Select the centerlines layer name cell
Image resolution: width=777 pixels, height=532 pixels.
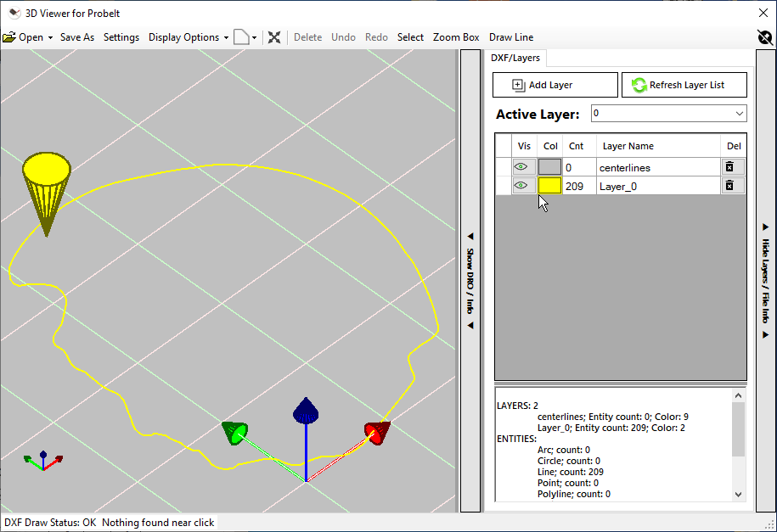tap(658, 167)
